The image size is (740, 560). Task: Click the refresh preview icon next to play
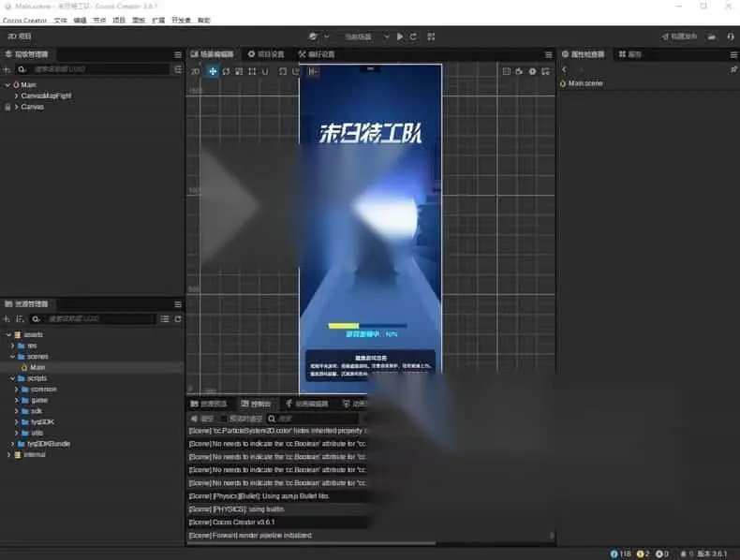click(x=413, y=37)
